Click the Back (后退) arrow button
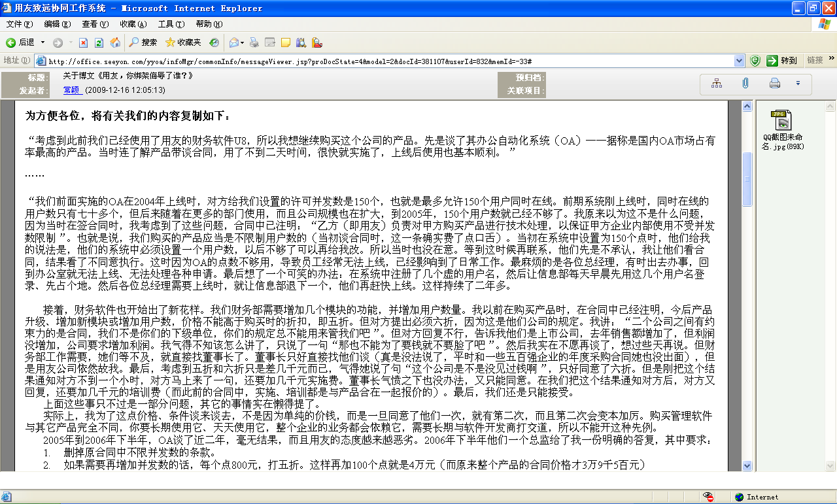This screenshot has width=837, height=504. tap(20, 42)
